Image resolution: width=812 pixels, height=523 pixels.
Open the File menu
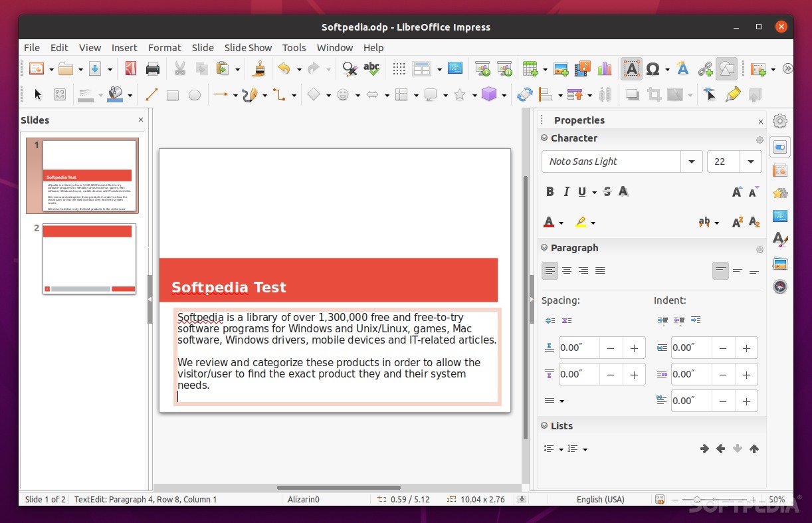(x=32, y=47)
